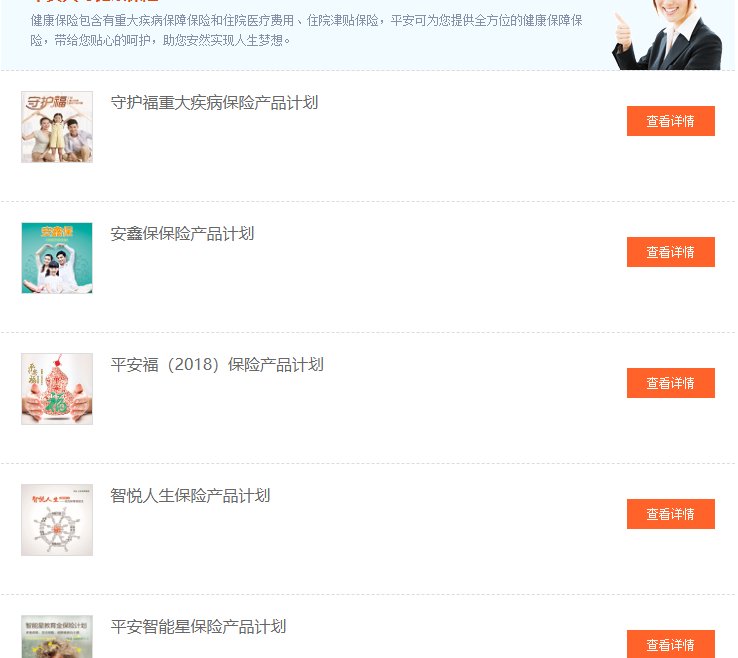The width and height of the screenshot is (738, 658).
Task: Open the 守护福 family thumbnail image
Action: [57, 127]
